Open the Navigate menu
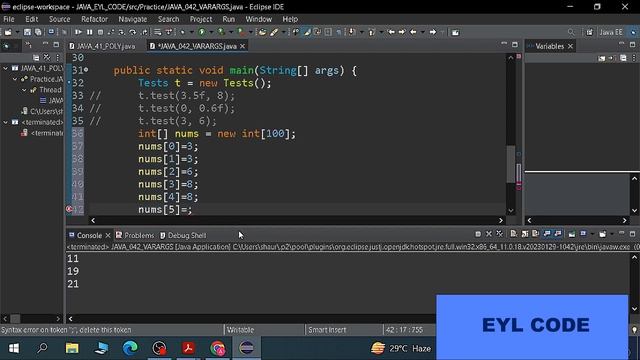640x360 pixels. tap(133, 19)
